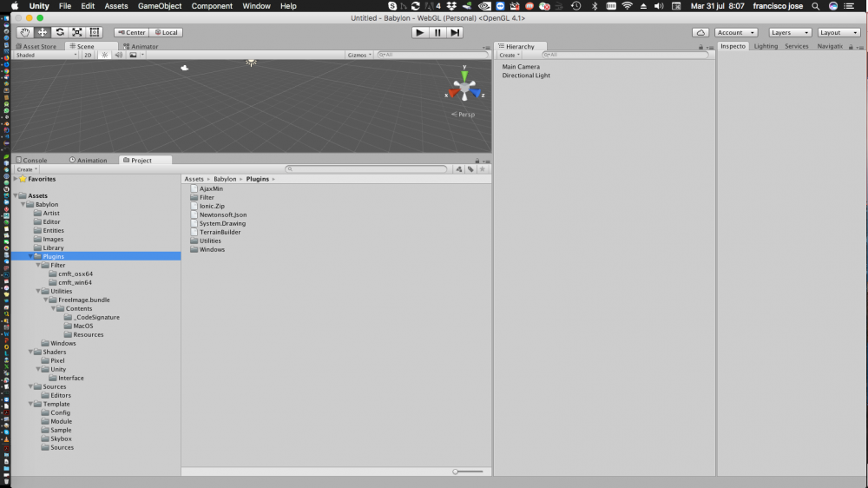The height and width of the screenshot is (488, 868).
Task: Open Cloud services button
Action: [x=700, y=32]
